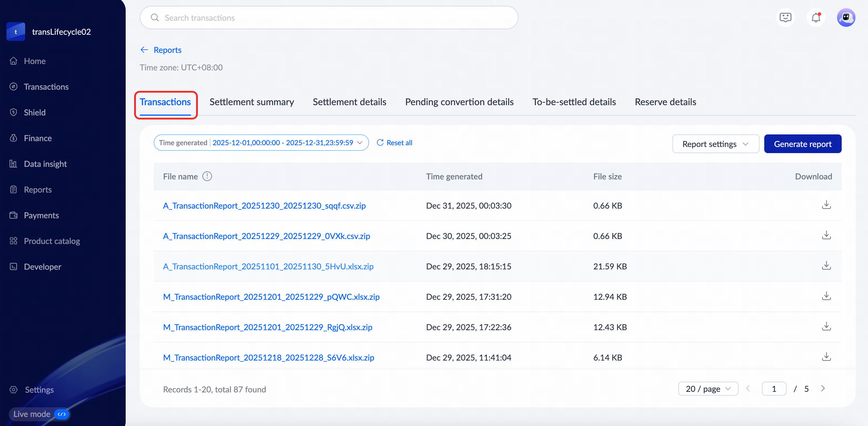Screen dimensions: 868x426
Task: Open the notifications bell icon
Action: pos(815,18)
